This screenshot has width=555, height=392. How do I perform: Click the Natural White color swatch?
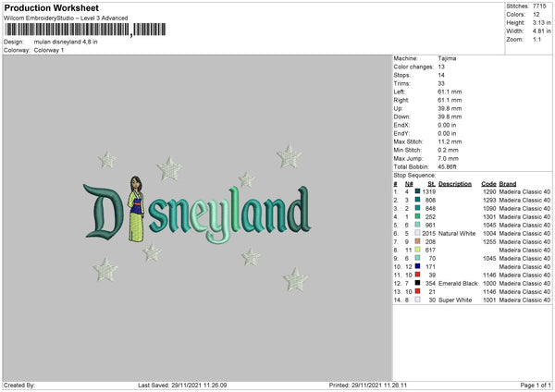point(417,233)
